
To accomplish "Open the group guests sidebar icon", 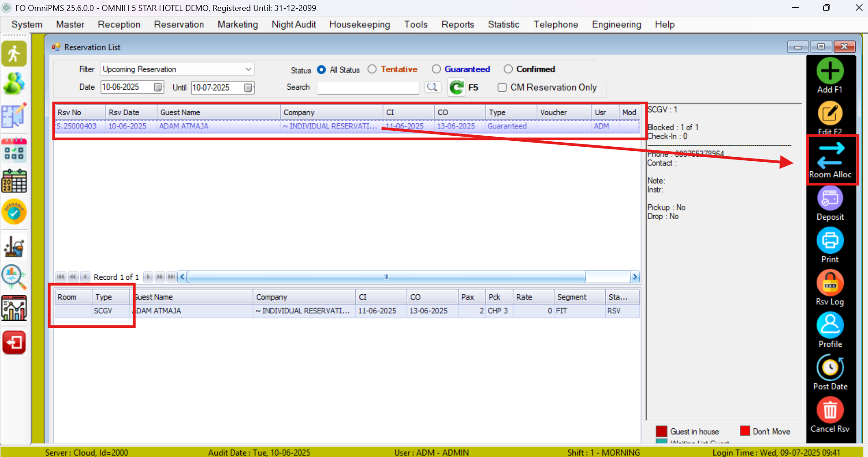I will point(14,84).
